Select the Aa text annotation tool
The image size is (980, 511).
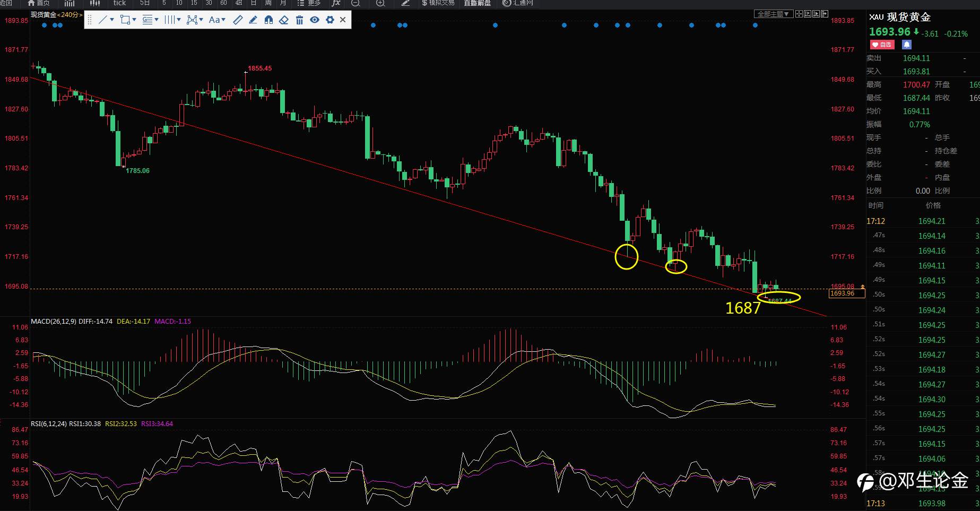click(x=214, y=20)
